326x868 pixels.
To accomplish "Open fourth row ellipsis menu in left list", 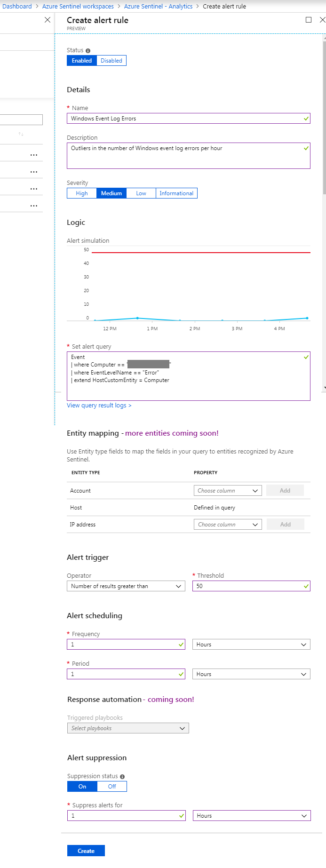I will [34, 206].
